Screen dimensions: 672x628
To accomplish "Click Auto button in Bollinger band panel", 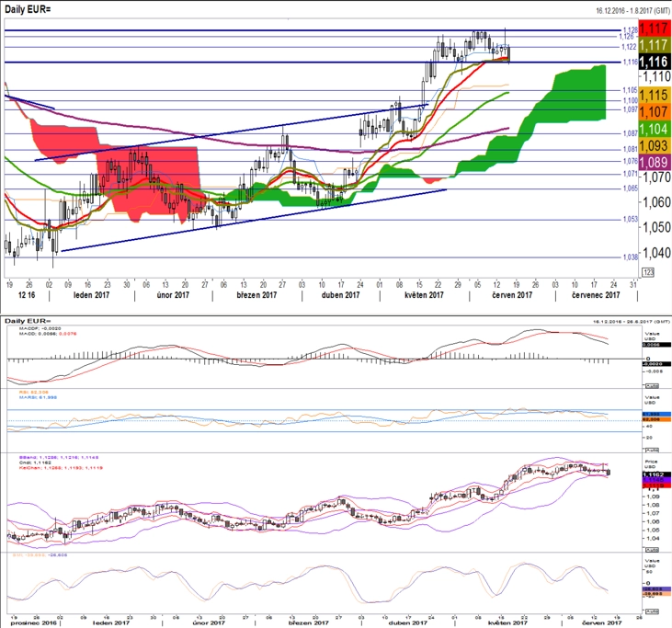I will [x=652, y=550].
